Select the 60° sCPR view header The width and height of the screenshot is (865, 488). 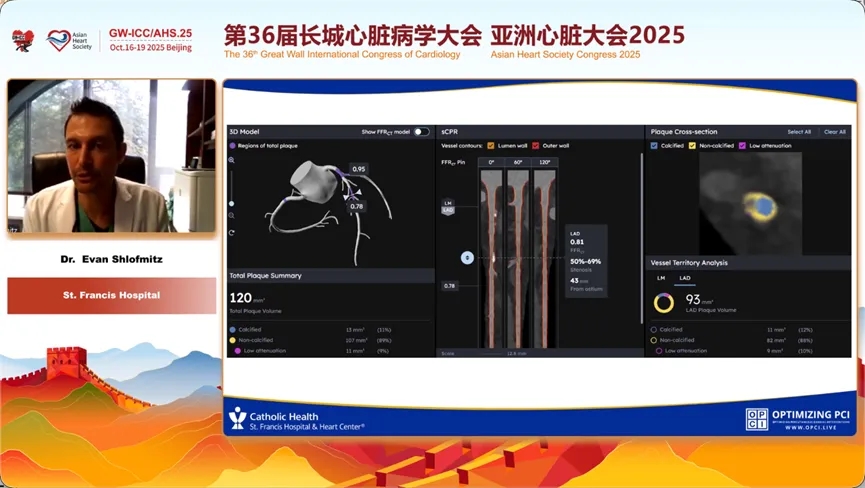(517, 161)
